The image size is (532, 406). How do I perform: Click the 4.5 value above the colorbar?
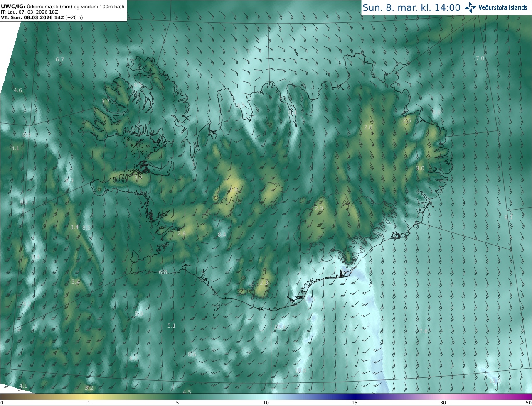pyautogui.click(x=187, y=392)
